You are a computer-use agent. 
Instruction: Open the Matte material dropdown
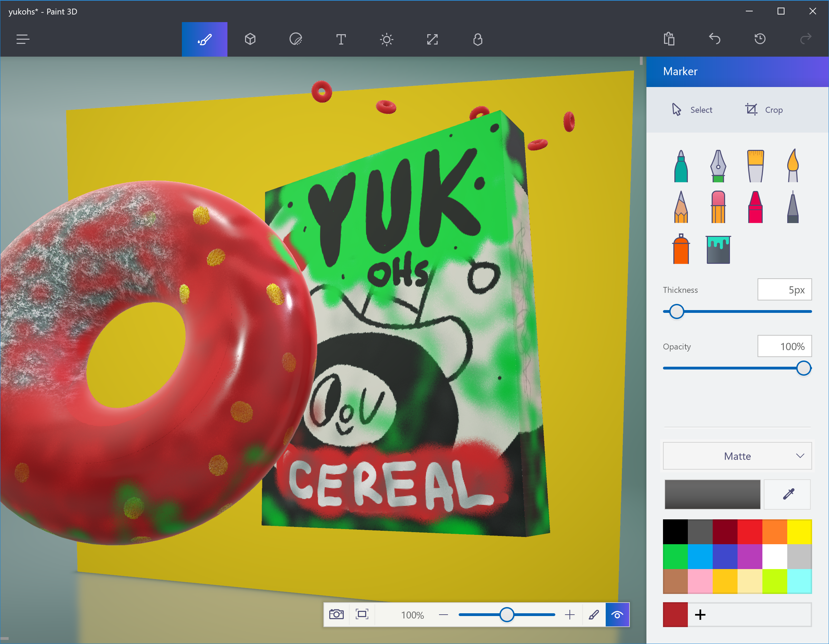tap(737, 456)
